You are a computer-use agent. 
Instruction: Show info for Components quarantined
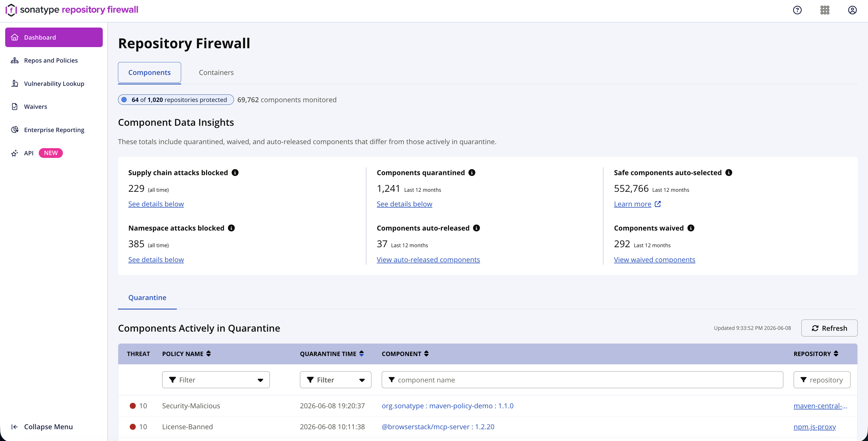(x=472, y=173)
